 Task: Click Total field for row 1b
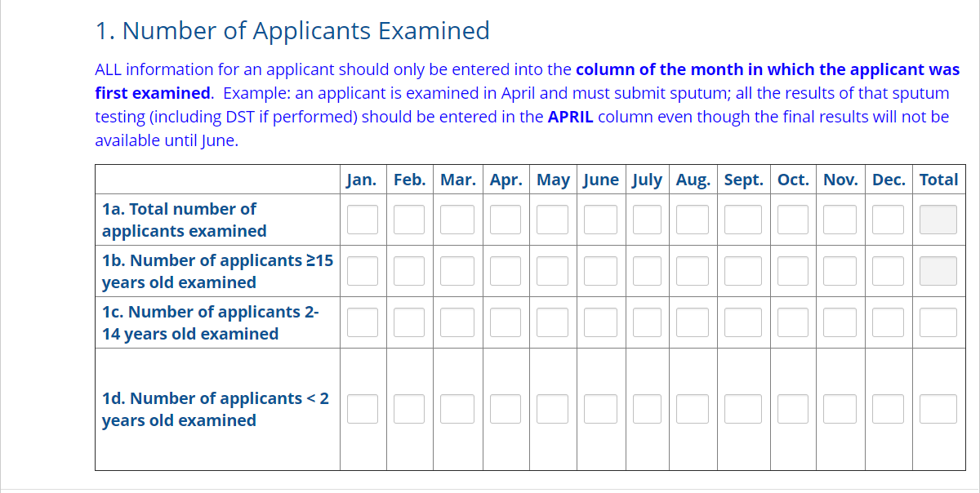pyautogui.click(x=938, y=271)
